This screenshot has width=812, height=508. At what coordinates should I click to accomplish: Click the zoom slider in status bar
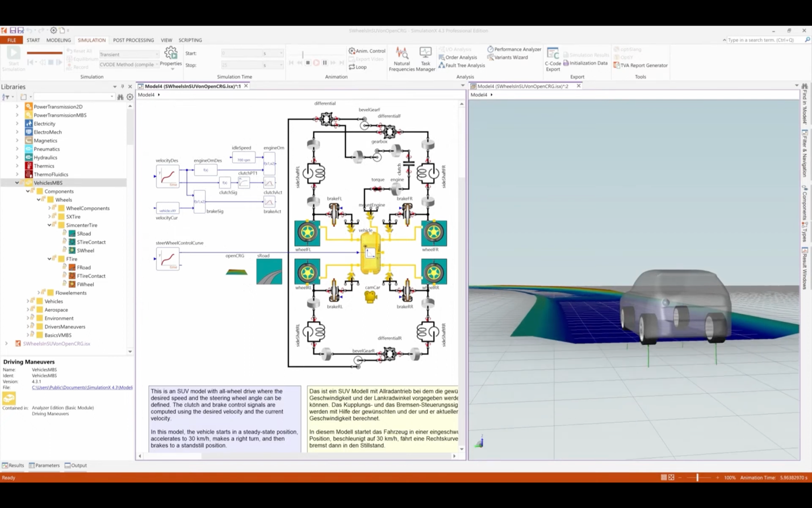click(697, 478)
